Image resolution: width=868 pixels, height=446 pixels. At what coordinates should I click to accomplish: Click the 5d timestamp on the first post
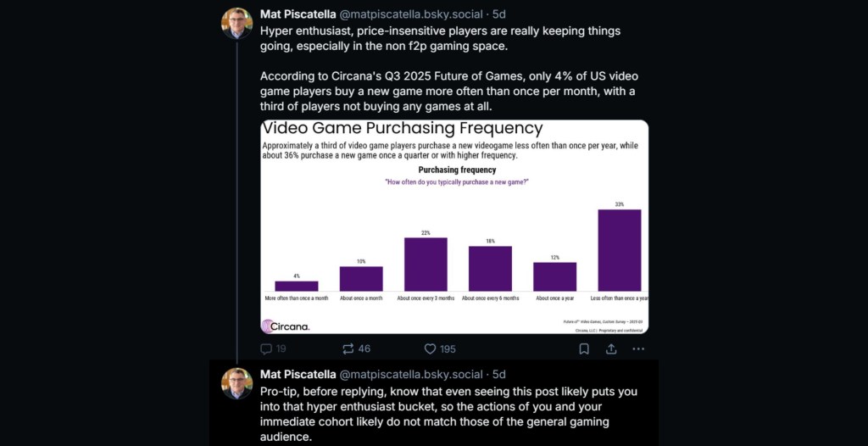click(x=499, y=14)
